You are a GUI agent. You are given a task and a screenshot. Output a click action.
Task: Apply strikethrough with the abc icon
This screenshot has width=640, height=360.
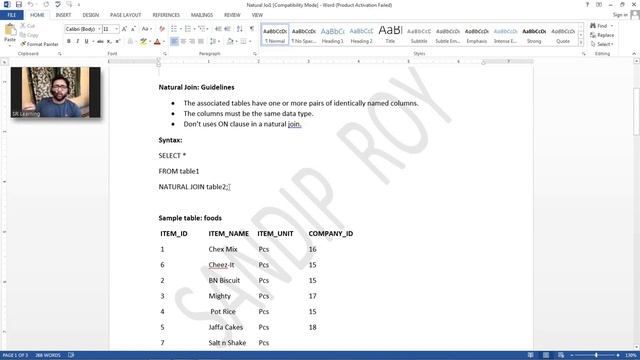(100, 41)
